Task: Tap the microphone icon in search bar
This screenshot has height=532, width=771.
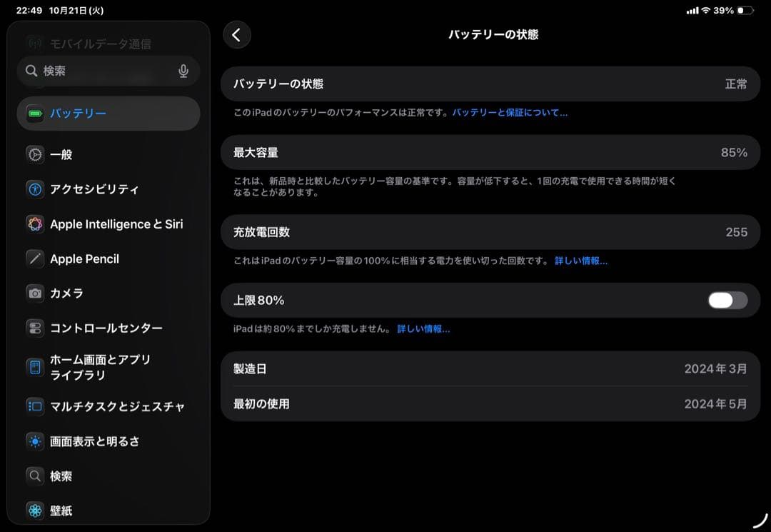Action: pyautogui.click(x=183, y=71)
